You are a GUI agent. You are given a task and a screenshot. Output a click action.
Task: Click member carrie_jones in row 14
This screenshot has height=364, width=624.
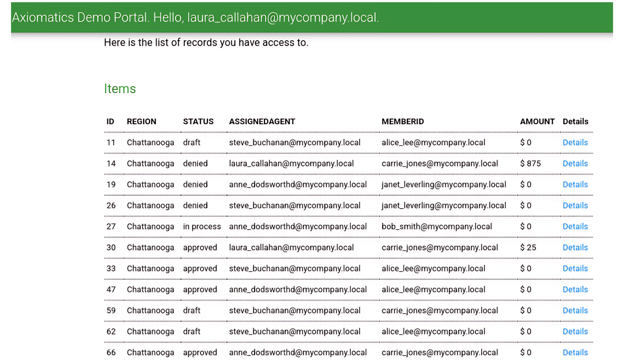click(439, 163)
